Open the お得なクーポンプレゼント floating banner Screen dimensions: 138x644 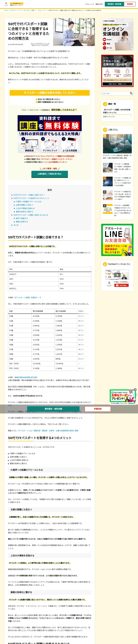point(123,397)
